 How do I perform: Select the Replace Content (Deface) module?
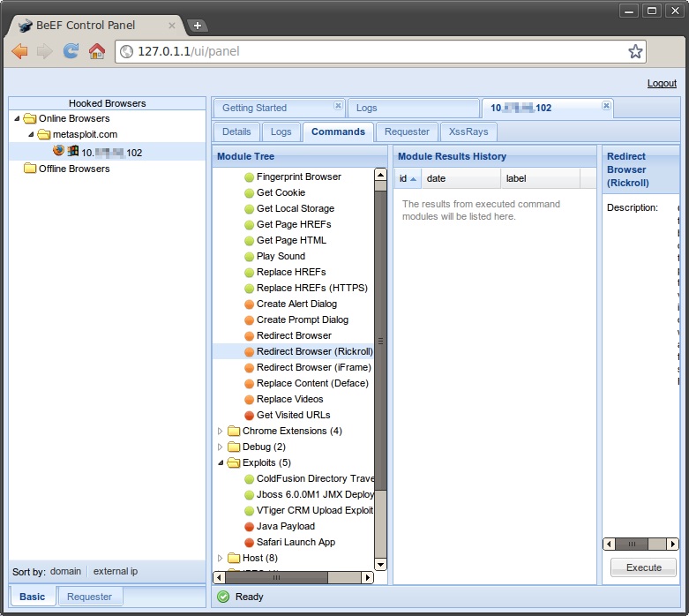point(312,383)
